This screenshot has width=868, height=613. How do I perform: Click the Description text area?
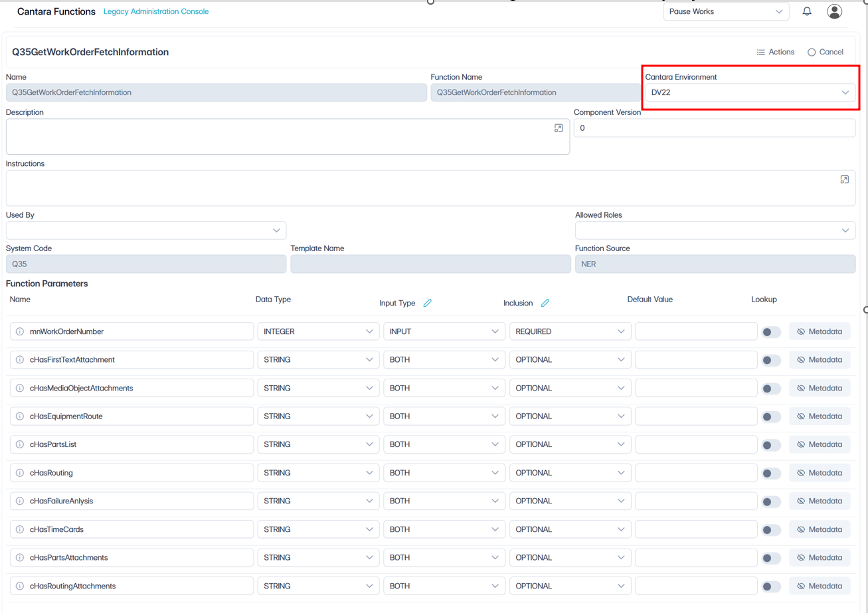point(288,137)
